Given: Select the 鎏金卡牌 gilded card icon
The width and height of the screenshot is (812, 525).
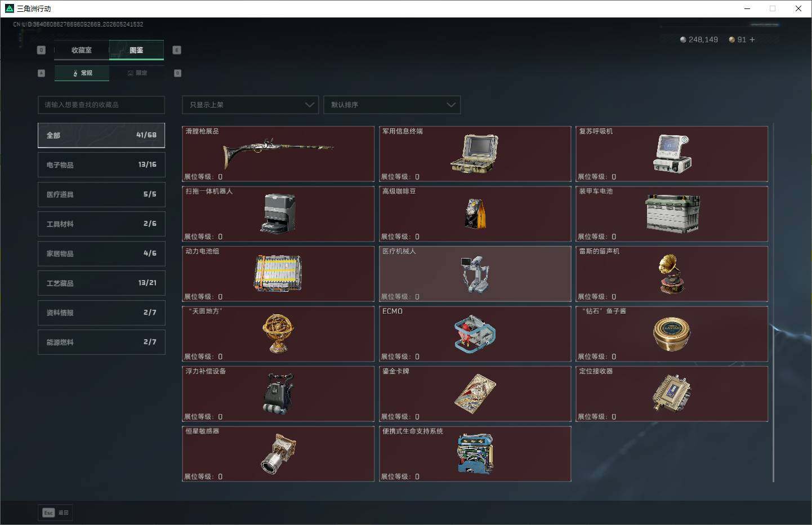Looking at the screenshot, I should click(x=475, y=393).
